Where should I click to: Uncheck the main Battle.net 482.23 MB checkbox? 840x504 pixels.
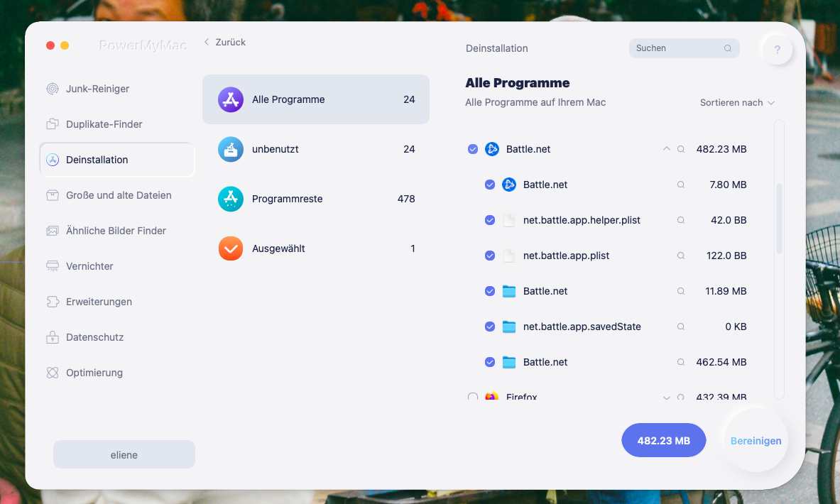click(472, 150)
